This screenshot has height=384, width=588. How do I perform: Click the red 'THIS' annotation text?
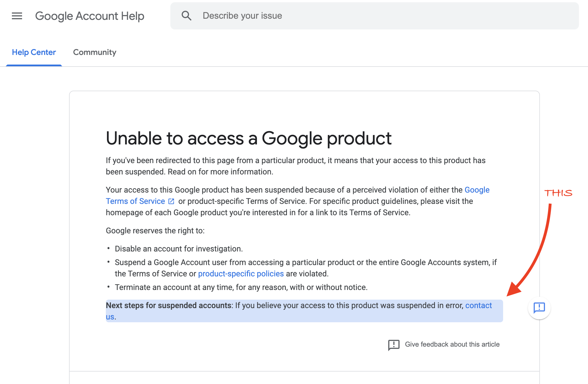[558, 193]
